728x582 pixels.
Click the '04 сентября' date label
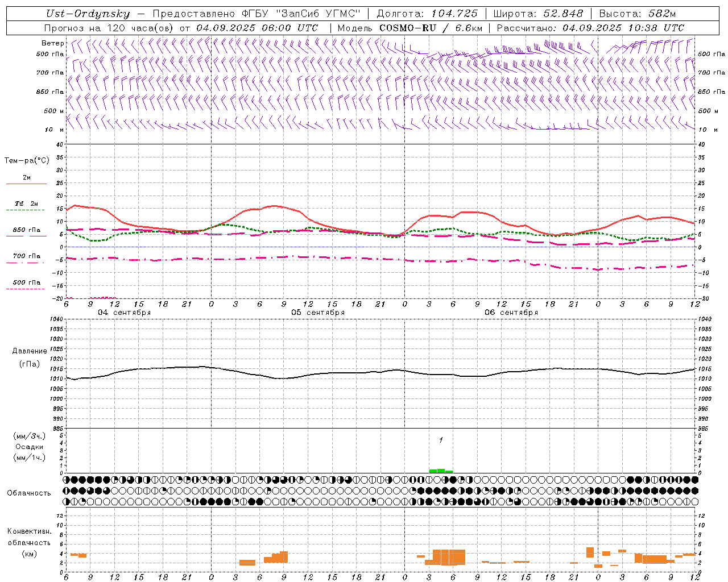(125, 313)
